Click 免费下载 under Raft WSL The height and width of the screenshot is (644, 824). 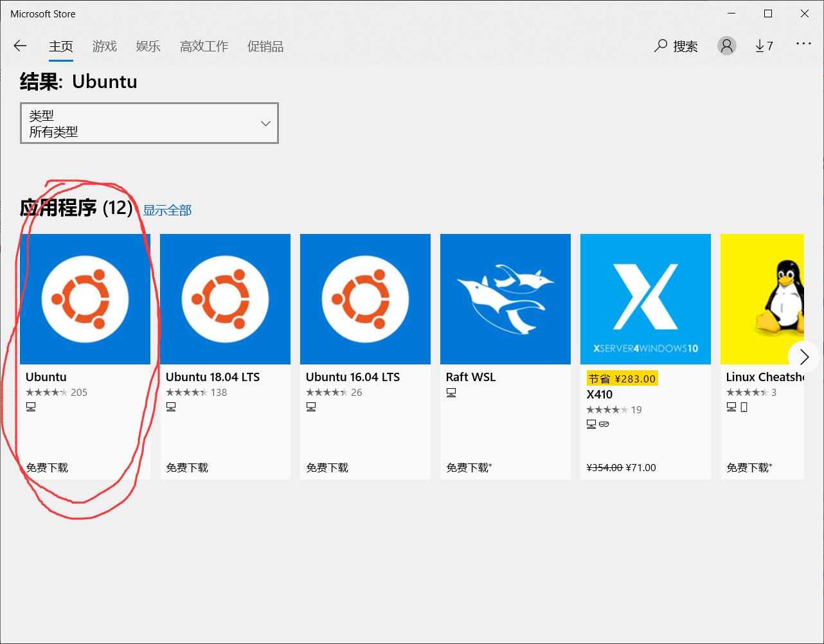pyautogui.click(x=469, y=467)
